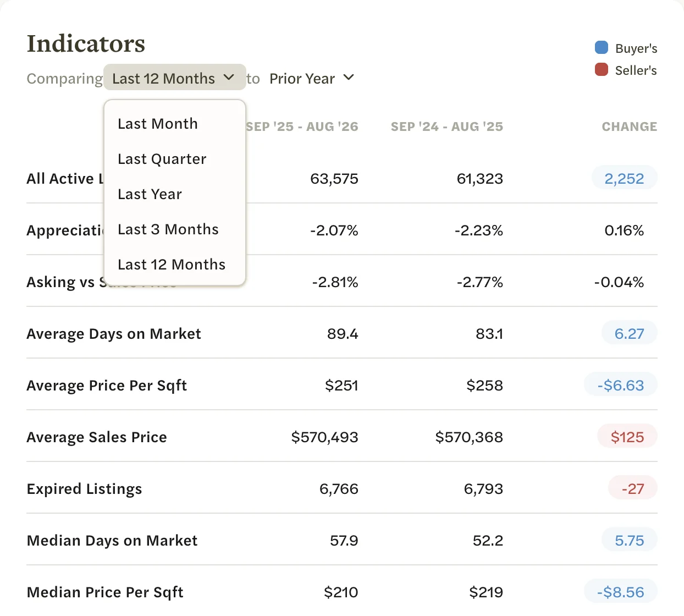Choose Last 12 Months in the open list
Screen dimensions: 684x616
174,265
